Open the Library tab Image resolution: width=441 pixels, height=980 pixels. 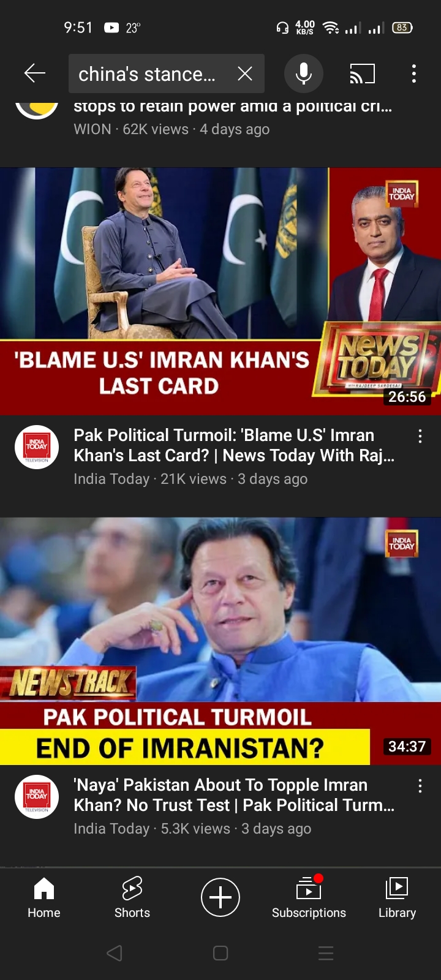(397, 897)
